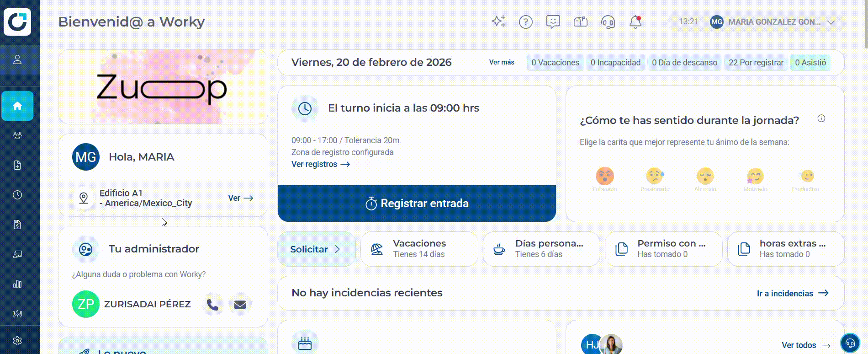Open the feedback smiley chat icon
Screen dimensions: 868x354
pyautogui.click(x=553, y=21)
